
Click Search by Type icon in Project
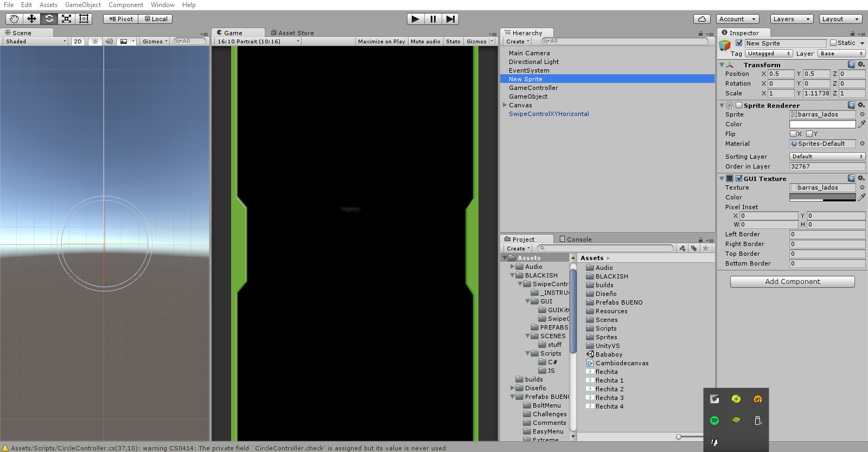pos(682,248)
